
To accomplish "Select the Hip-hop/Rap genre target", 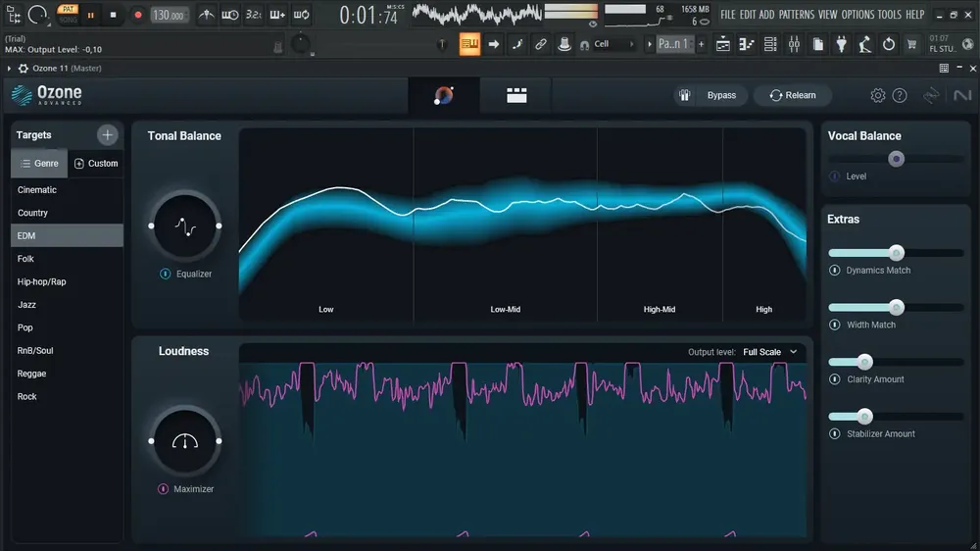I will click(67, 281).
